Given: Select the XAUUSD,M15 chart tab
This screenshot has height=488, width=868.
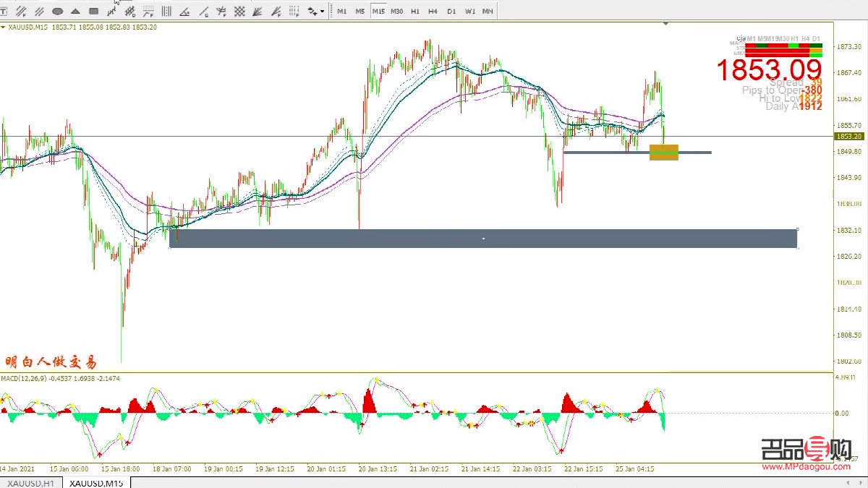Looking at the screenshot, I should (x=96, y=482).
